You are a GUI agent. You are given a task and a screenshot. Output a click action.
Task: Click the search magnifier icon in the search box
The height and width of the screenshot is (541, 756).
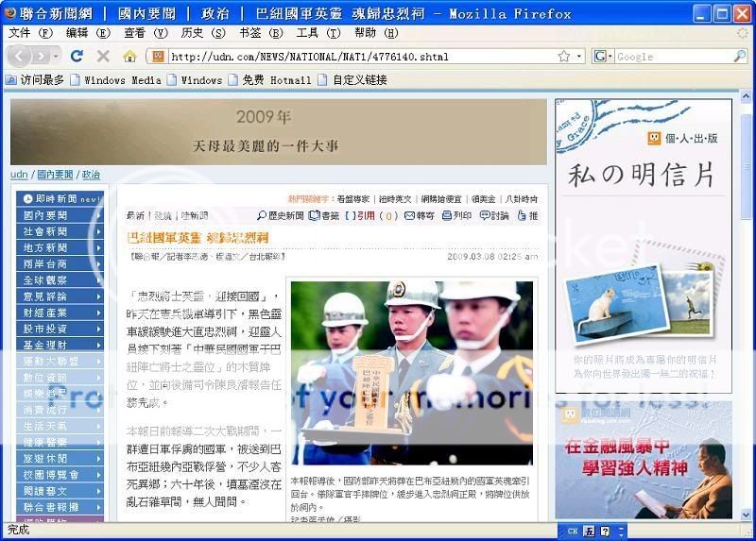click(739, 57)
